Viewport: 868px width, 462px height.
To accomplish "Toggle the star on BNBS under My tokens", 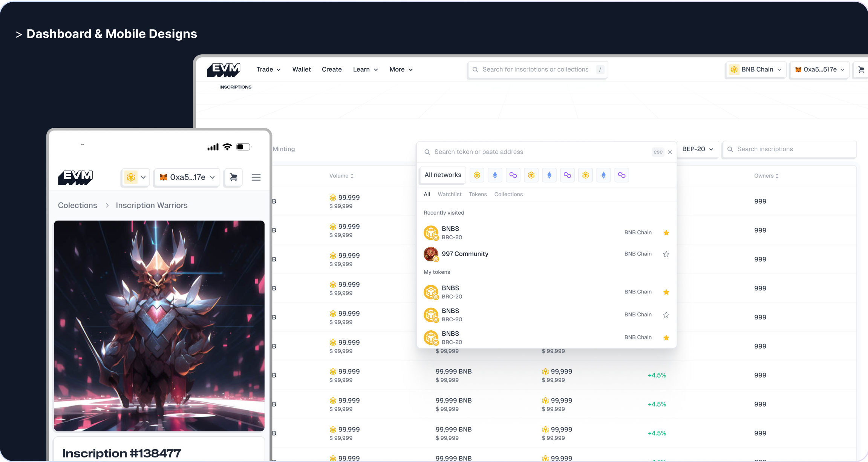I will click(x=666, y=292).
